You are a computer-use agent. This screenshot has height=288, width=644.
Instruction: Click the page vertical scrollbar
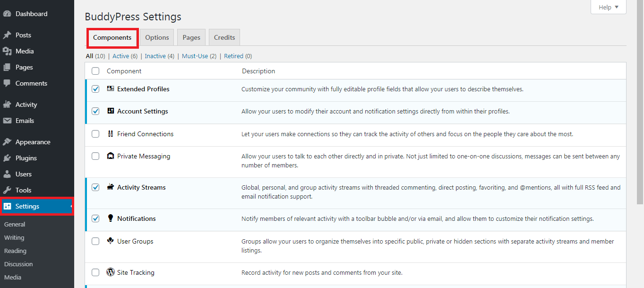point(640,102)
